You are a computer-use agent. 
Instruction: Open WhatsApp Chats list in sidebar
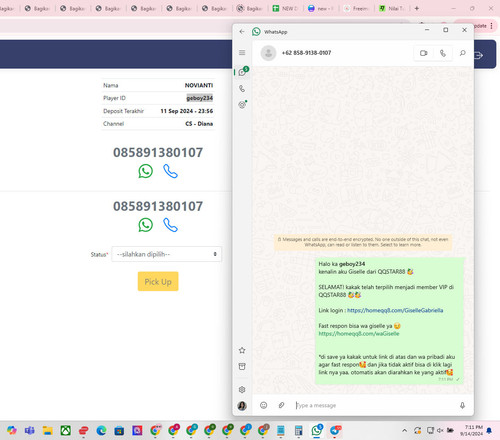[242, 72]
